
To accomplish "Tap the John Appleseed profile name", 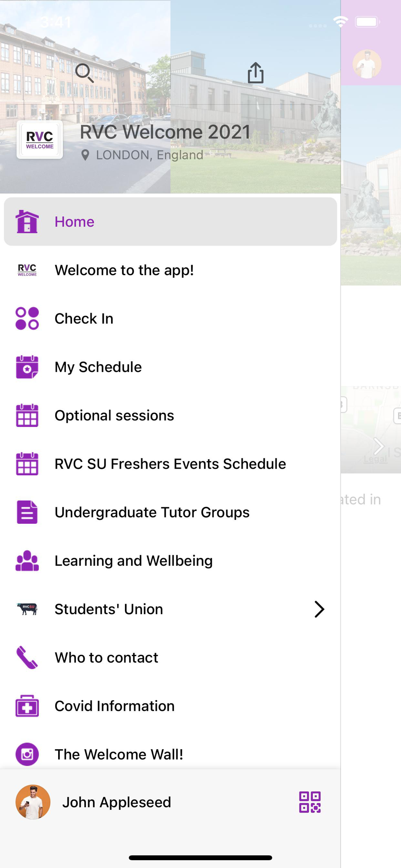I will coord(116,802).
